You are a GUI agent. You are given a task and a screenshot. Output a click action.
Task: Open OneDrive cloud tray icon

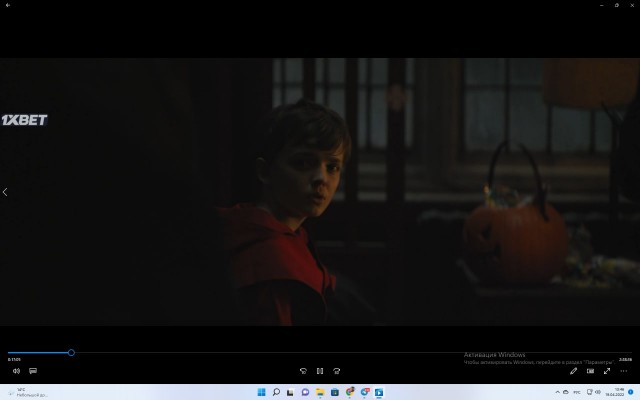pyautogui.click(x=566, y=392)
